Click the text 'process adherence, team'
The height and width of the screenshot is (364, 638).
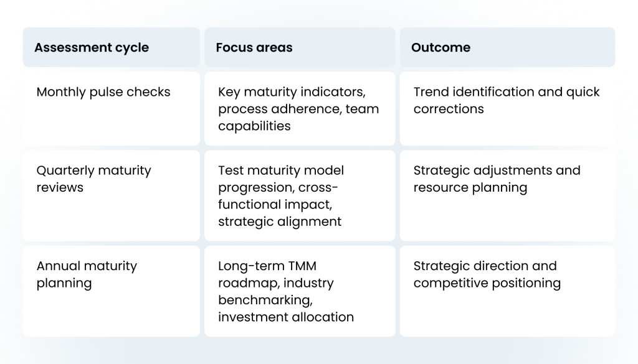(298, 110)
